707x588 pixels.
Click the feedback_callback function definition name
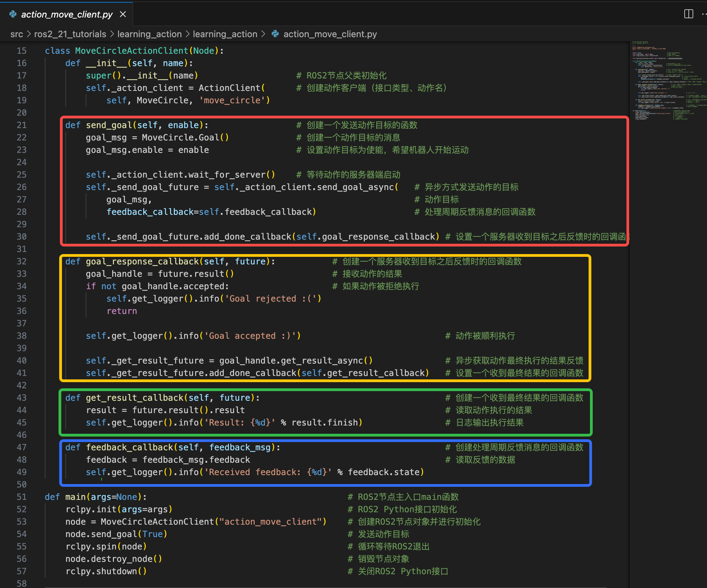pyautogui.click(x=129, y=447)
